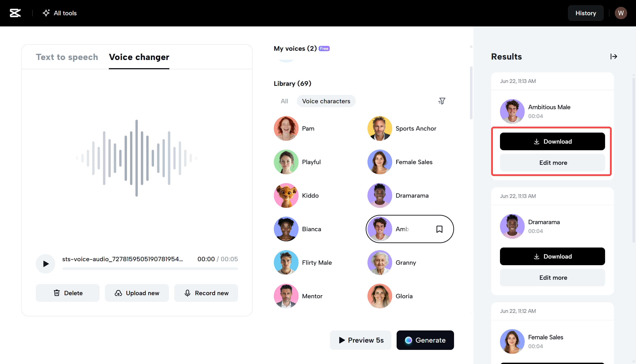Play the uploaded sts-voice-audio file
The width and height of the screenshot is (636, 364).
(45, 263)
